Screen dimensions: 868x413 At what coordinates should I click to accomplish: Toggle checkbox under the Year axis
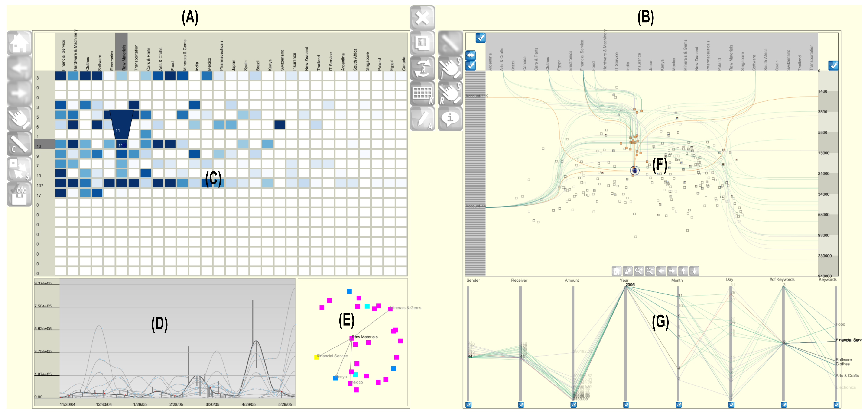pyautogui.click(x=626, y=405)
